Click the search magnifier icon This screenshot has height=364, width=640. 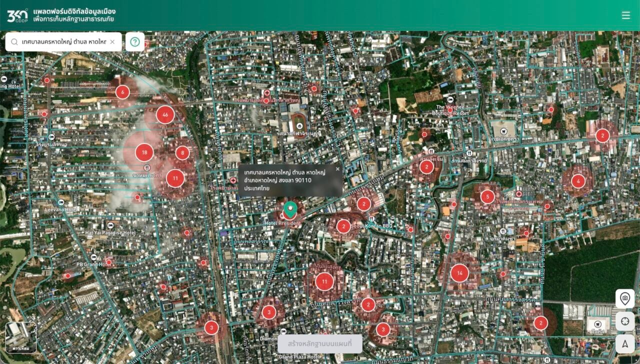[14, 42]
